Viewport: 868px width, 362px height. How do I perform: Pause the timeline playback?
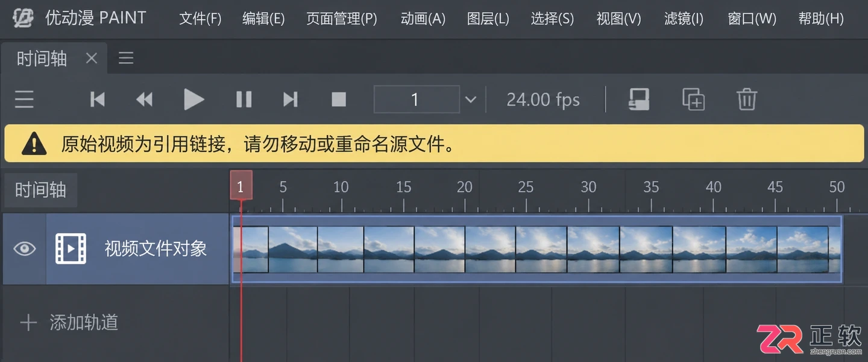[x=244, y=99]
